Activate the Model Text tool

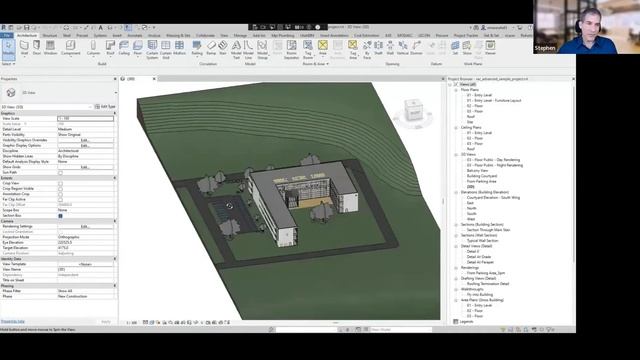(236, 49)
